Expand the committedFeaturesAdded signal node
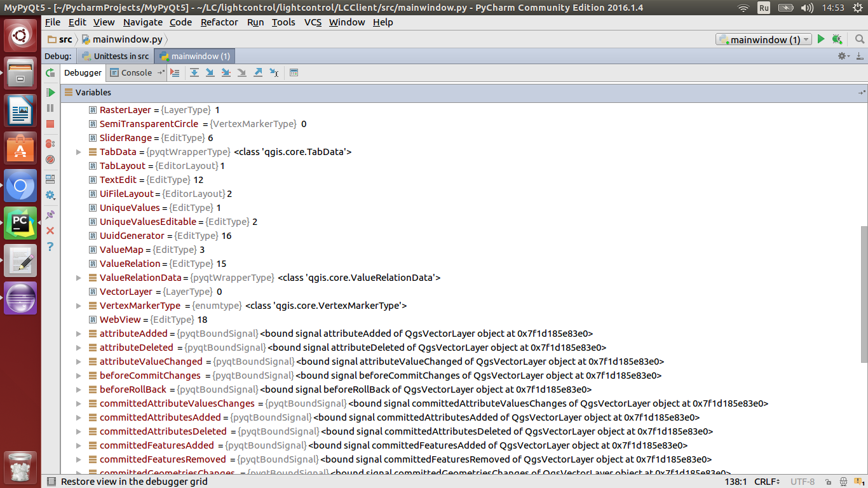Viewport: 868px width, 488px height. coord(79,445)
